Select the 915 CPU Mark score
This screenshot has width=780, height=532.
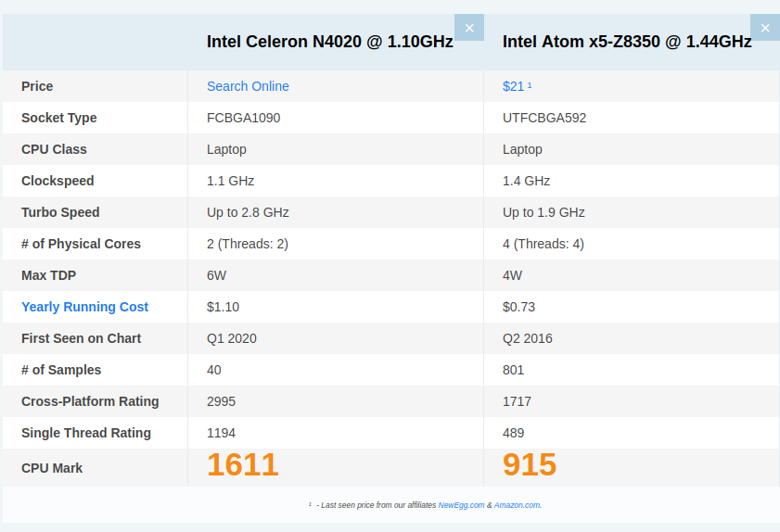coord(530,465)
